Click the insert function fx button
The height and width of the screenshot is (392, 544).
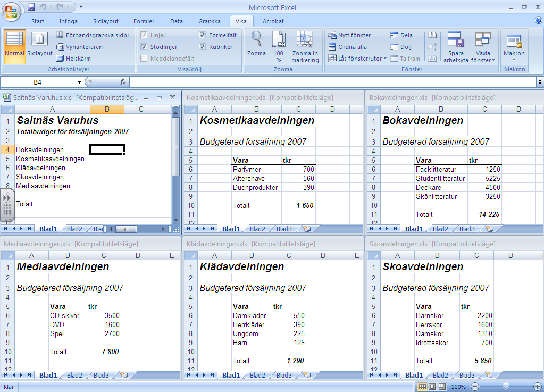123,82
